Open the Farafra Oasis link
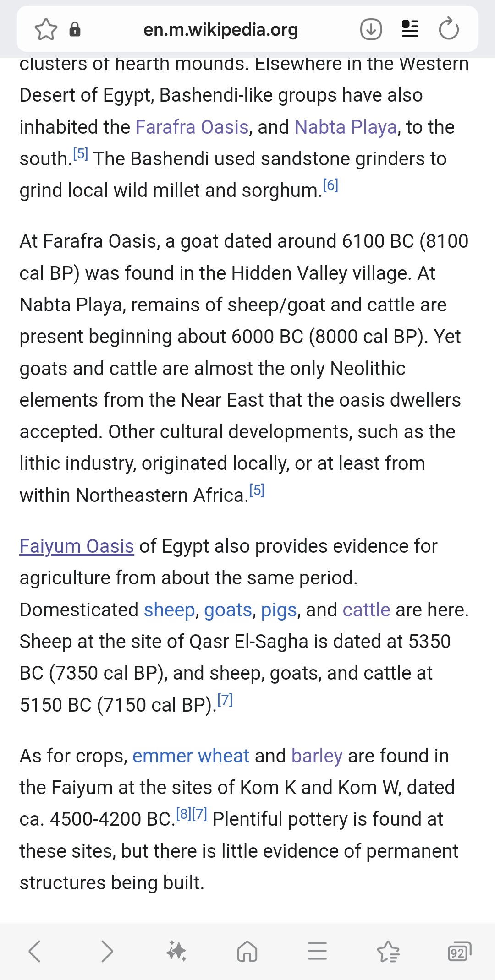The height and width of the screenshot is (980, 495). [192, 127]
